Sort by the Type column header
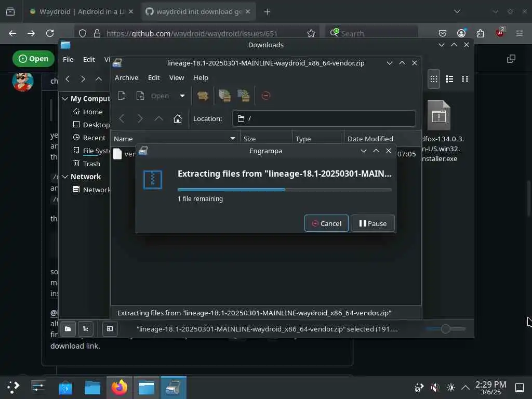This screenshot has width=532, height=399. pos(318,139)
